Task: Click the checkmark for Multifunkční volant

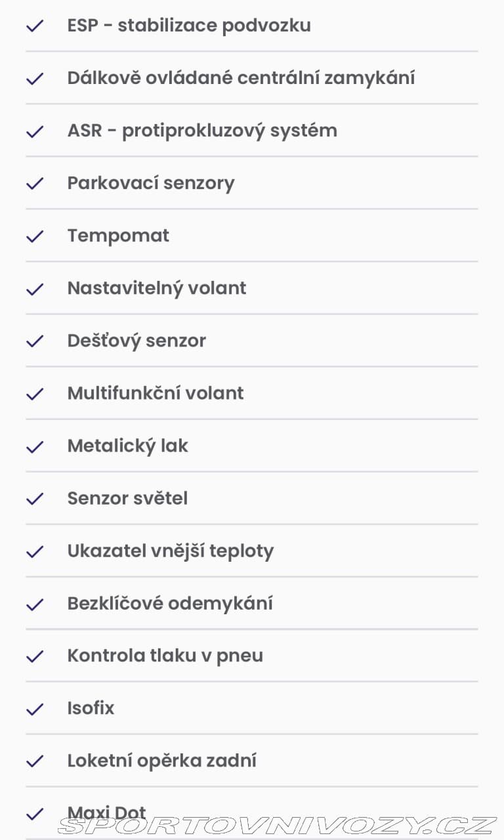Action: click(35, 394)
